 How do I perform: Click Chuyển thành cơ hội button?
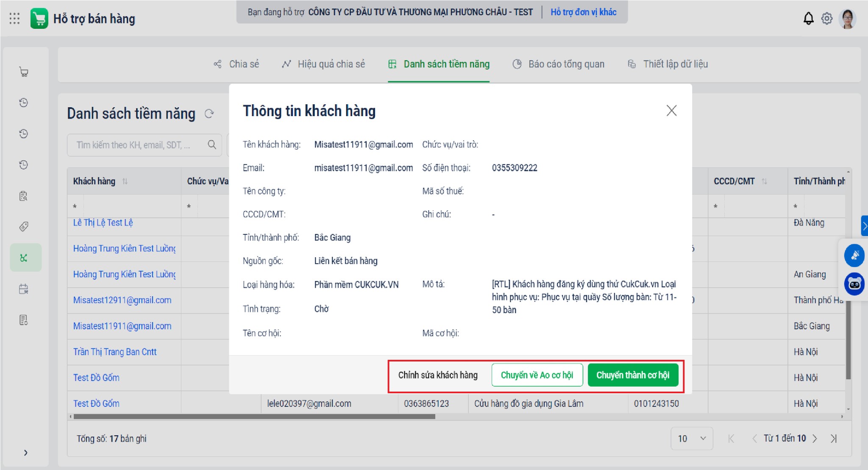pos(632,375)
